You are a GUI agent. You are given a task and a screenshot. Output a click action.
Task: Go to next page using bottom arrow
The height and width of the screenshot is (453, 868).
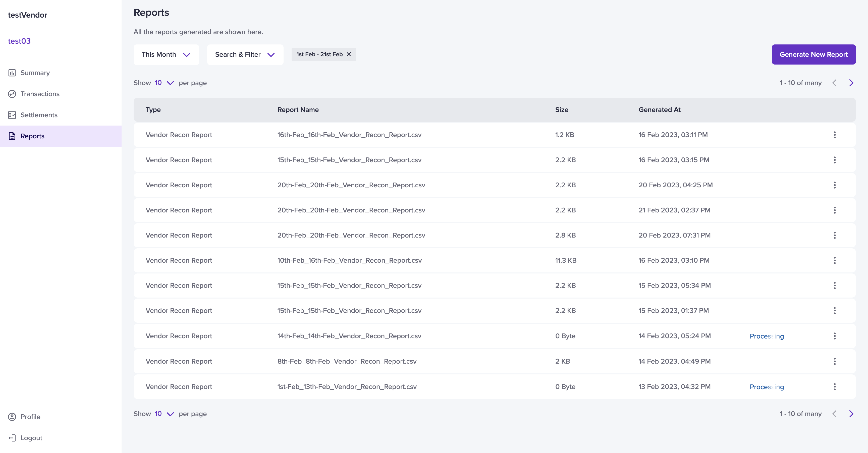click(851, 414)
